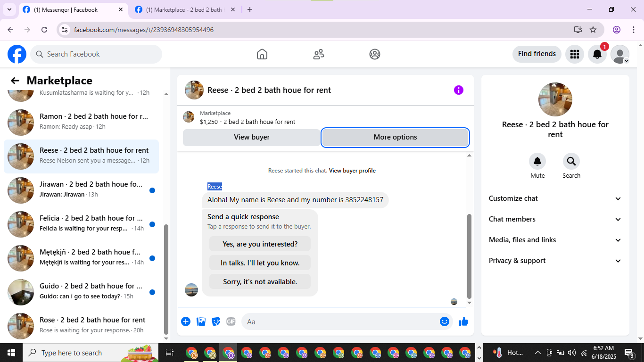Click the More options button
The height and width of the screenshot is (362, 644).
click(395, 137)
